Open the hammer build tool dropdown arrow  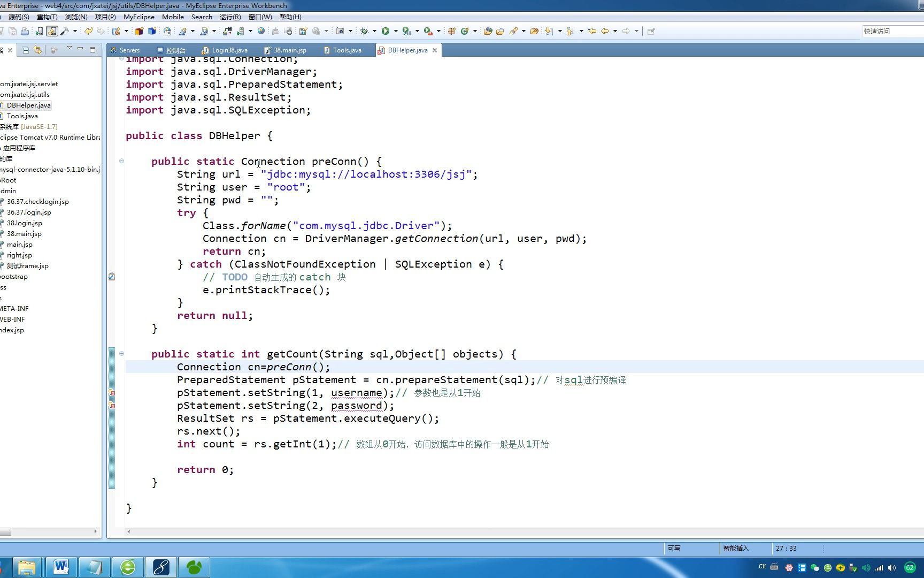(75, 31)
